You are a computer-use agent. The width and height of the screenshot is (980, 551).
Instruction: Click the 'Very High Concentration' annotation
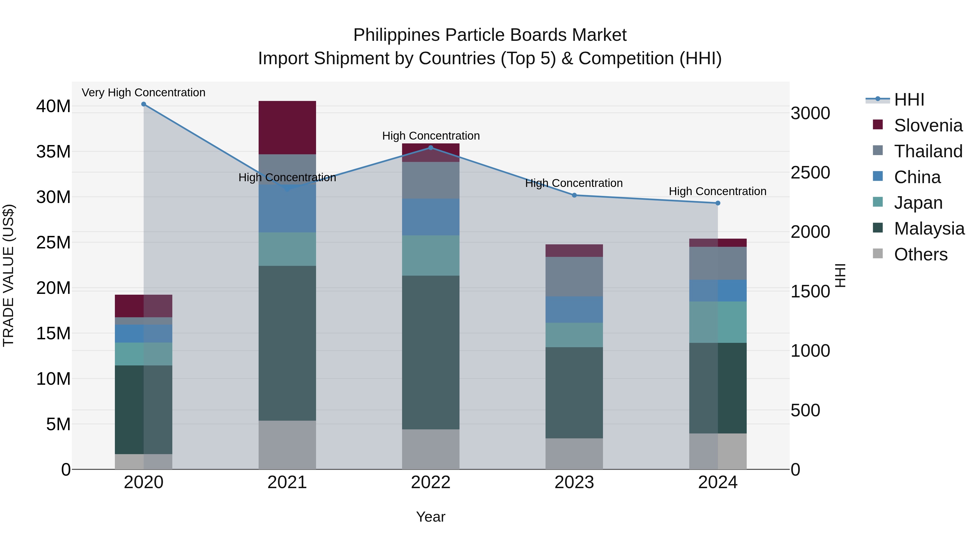coord(143,93)
